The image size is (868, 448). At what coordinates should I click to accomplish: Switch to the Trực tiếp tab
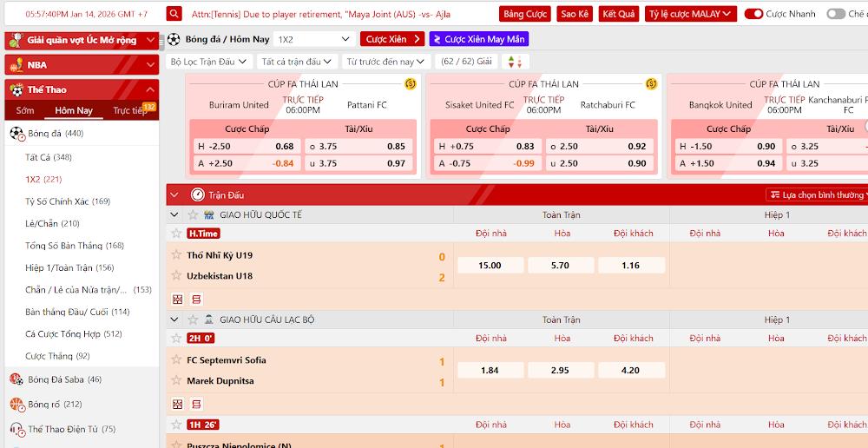coord(129,110)
